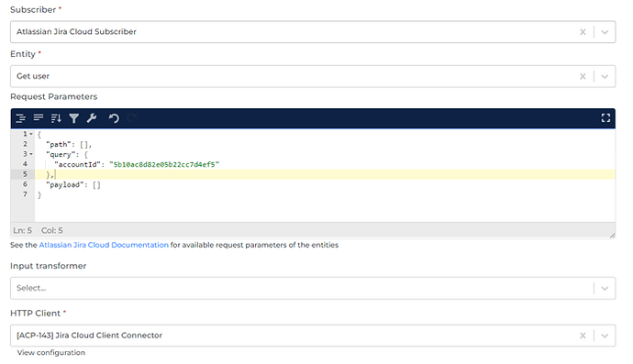The height and width of the screenshot is (364, 633).
Task: Click the "payload": [] line in editor
Action: (x=73, y=184)
